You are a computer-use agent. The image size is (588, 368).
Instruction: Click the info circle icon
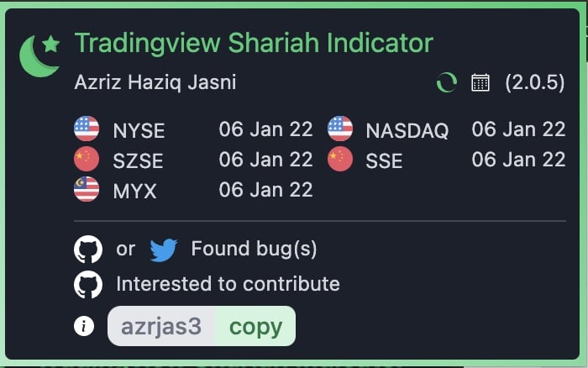click(x=84, y=326)
